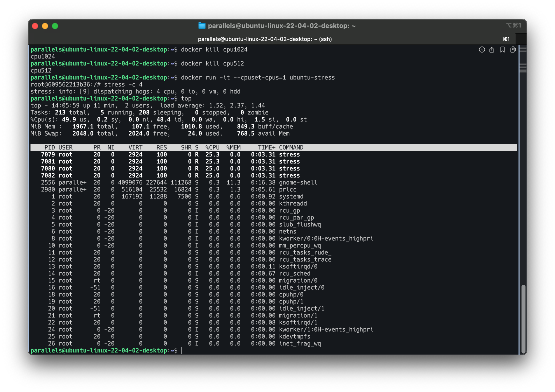
Task: Click the blue folder icon in title bar
Action: (x=202, y=26)
